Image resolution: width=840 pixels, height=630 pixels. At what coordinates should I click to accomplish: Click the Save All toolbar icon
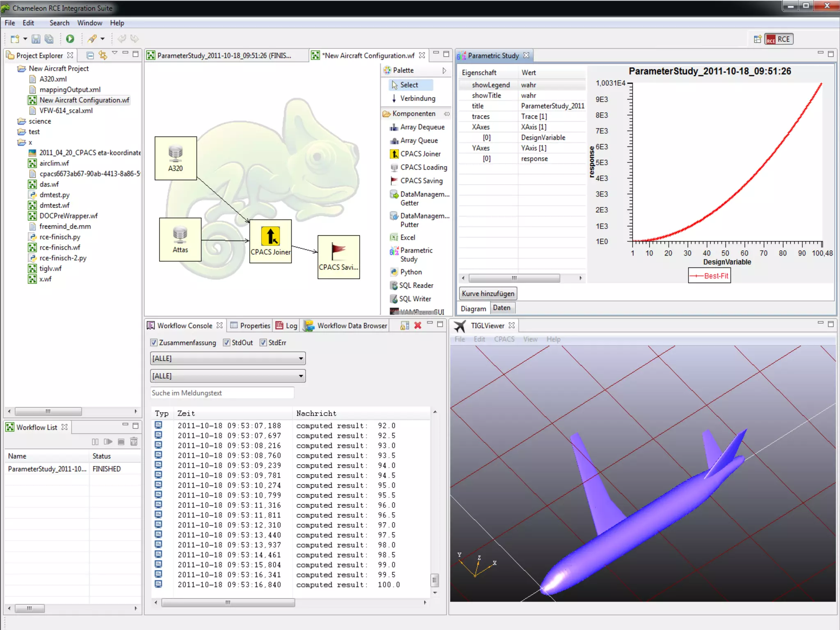(49, 39)
